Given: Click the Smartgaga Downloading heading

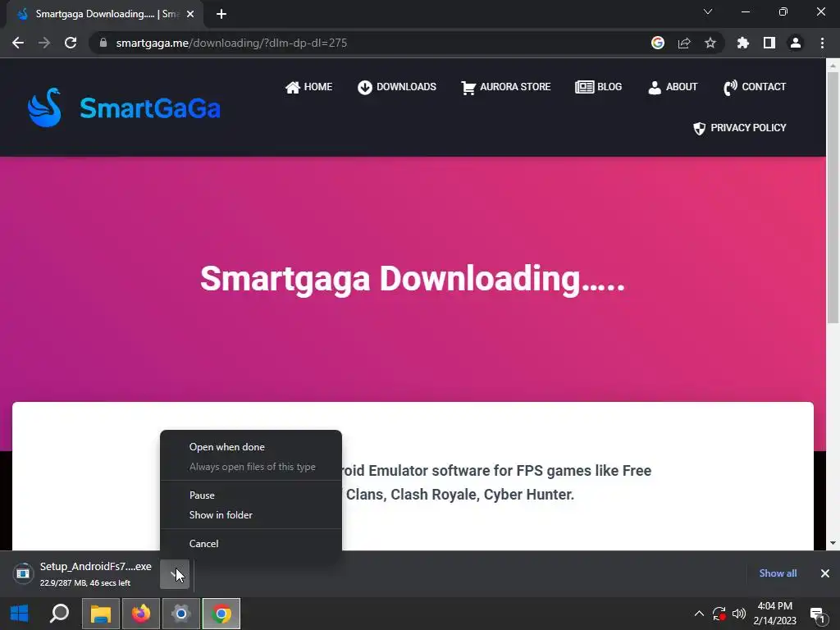Looking at the screenshot, I should 413,279.
